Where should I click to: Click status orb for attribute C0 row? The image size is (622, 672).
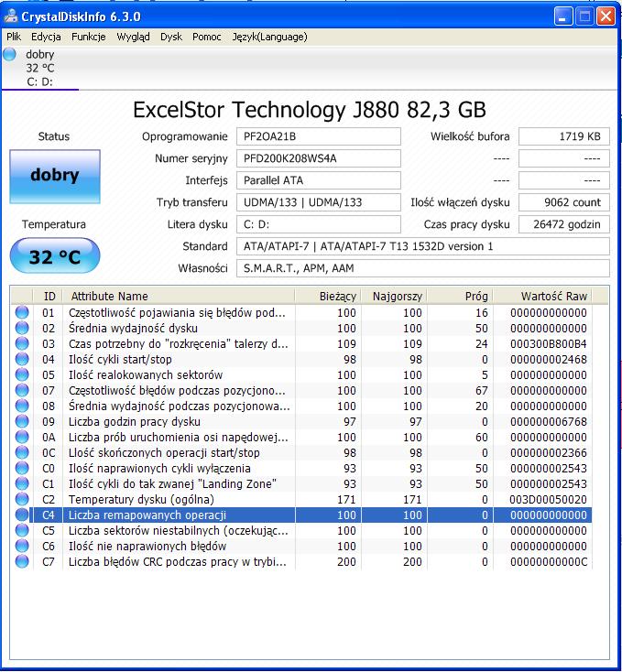[22, 468]
